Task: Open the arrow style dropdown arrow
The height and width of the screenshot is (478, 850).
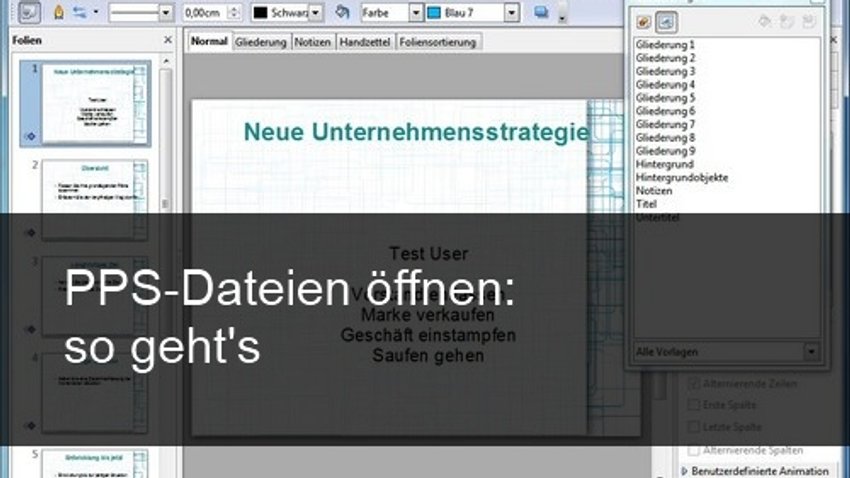Action: tap(96, 12)
